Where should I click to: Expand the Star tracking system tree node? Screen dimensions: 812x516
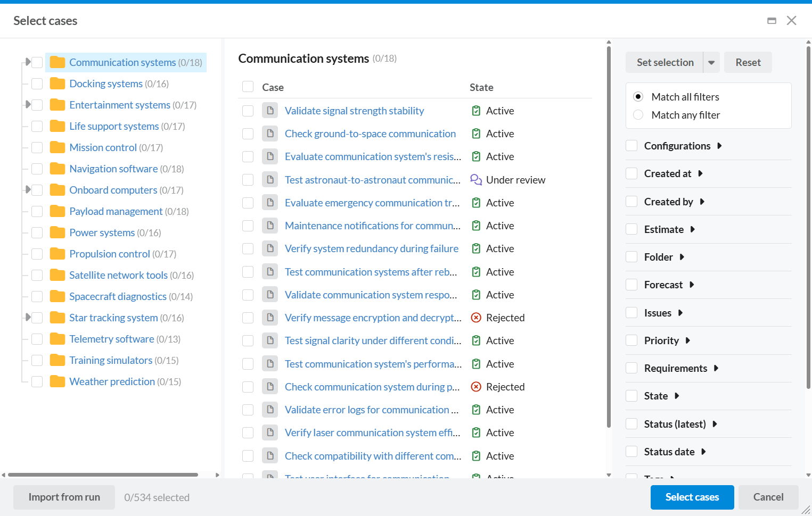(x=28, y=318)
